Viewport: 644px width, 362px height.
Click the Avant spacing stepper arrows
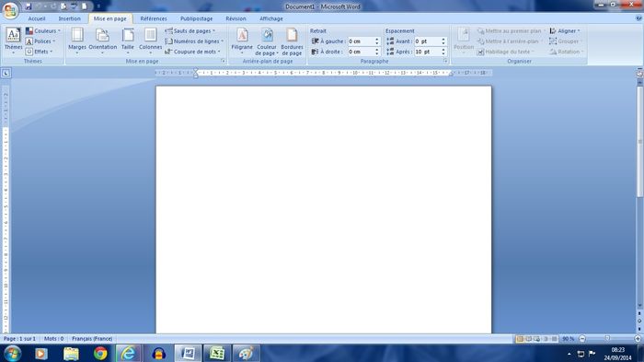point(443,41)
